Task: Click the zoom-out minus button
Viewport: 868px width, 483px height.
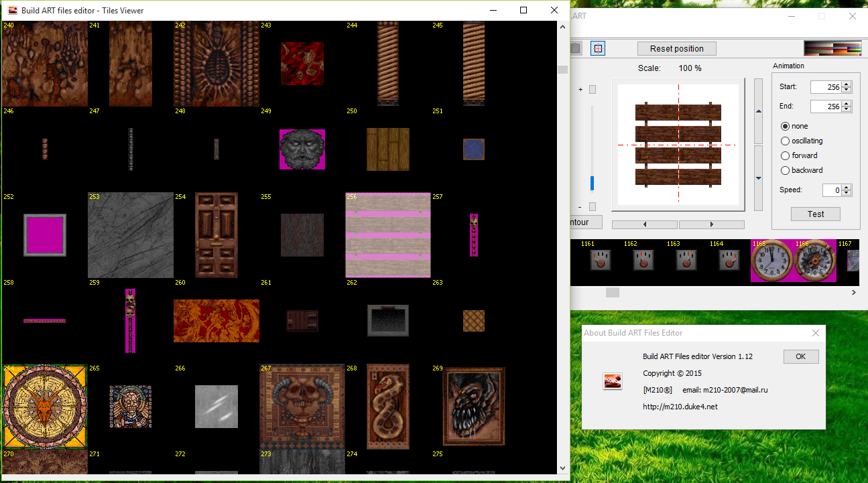Action: pyautogui.click(x=592, y=206)
